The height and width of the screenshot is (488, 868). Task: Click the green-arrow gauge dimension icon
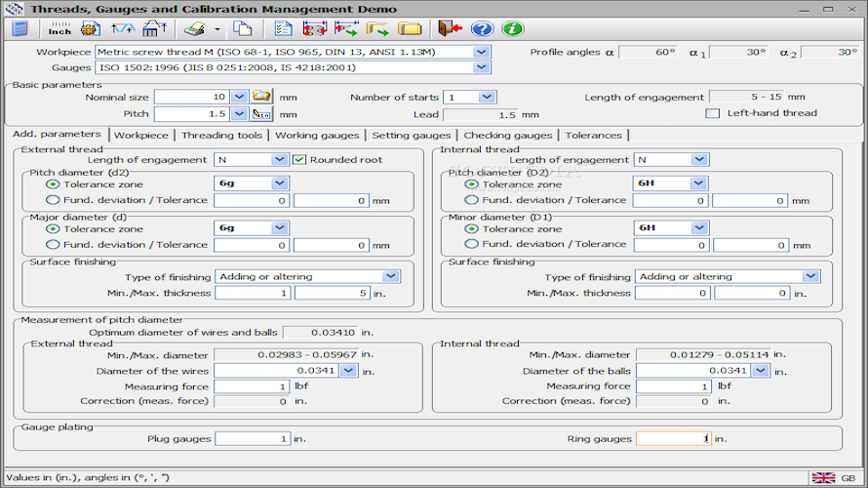(x=346, y=29)
